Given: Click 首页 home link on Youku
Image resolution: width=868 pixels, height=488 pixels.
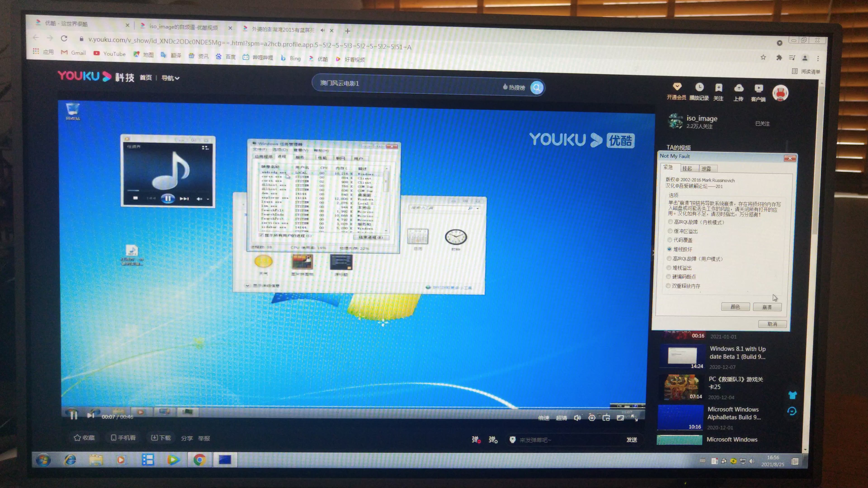Looking at the screenshot, I should (x=146, y=77).
